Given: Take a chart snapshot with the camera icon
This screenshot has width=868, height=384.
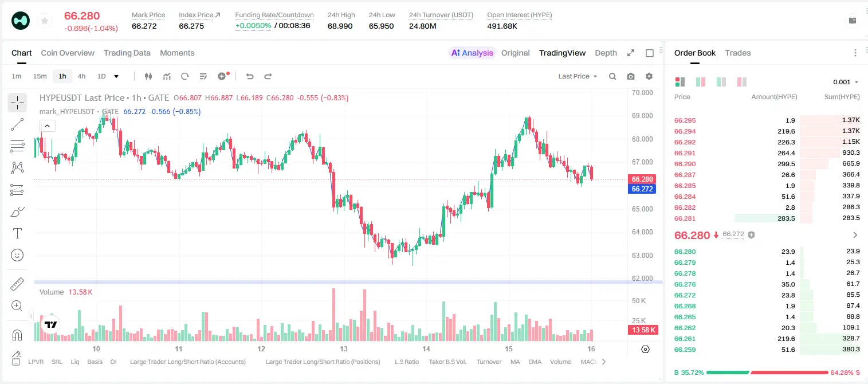Looking at the screenshot, I should [631, 76].
